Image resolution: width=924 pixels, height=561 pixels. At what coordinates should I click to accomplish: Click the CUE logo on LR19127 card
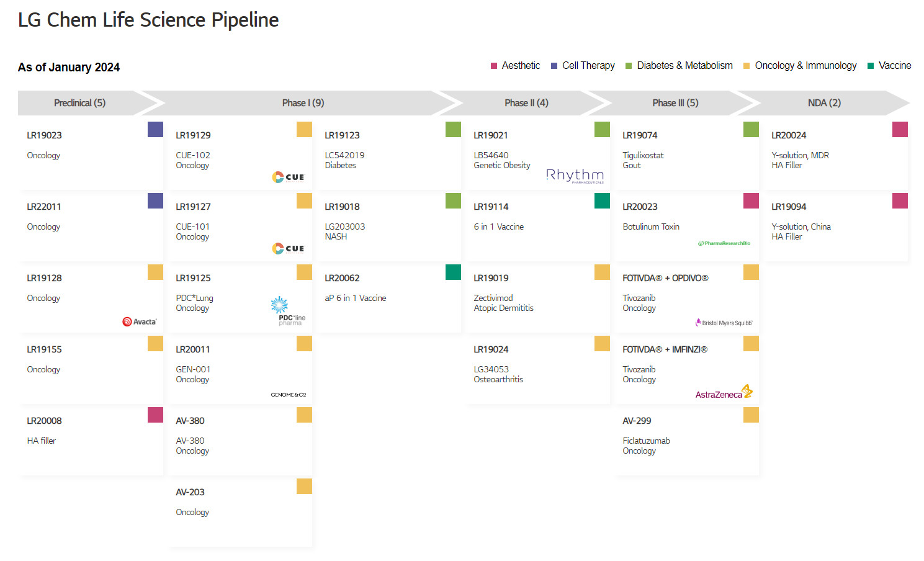pyautogui.click(x=288, y=248)
